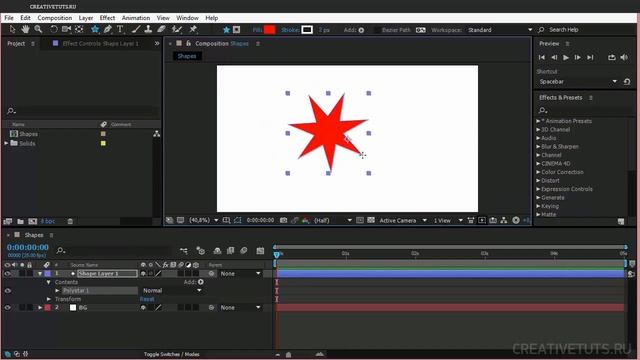The image size is (640, 360).
Task: Open the Composition menu
Action: pos(55,18)
